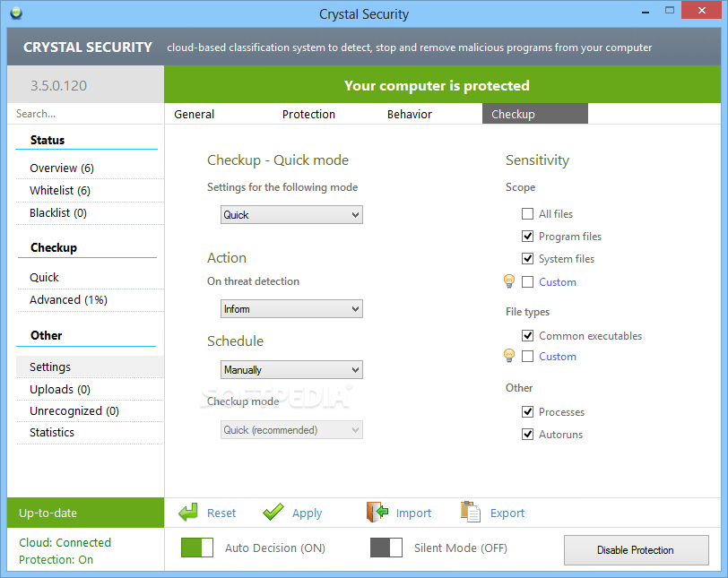Click the Other section header in sidebar
The width and height of the screenshot is (728, 578).
point(47,335)
